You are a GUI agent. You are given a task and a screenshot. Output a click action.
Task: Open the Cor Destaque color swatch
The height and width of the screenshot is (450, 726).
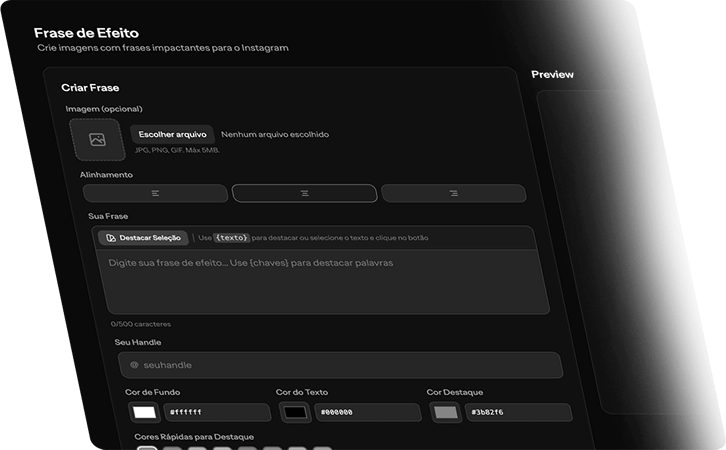pos(445,412)
